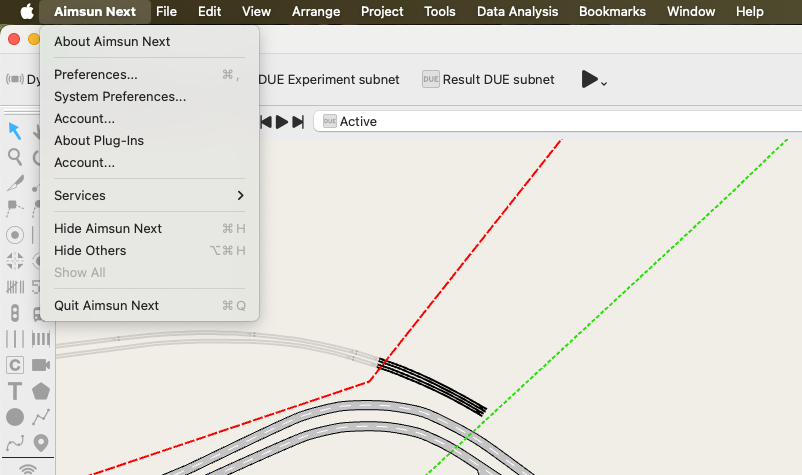Pick the filled circle shape tool
The image size is (802, 475).
pos(15,417)
